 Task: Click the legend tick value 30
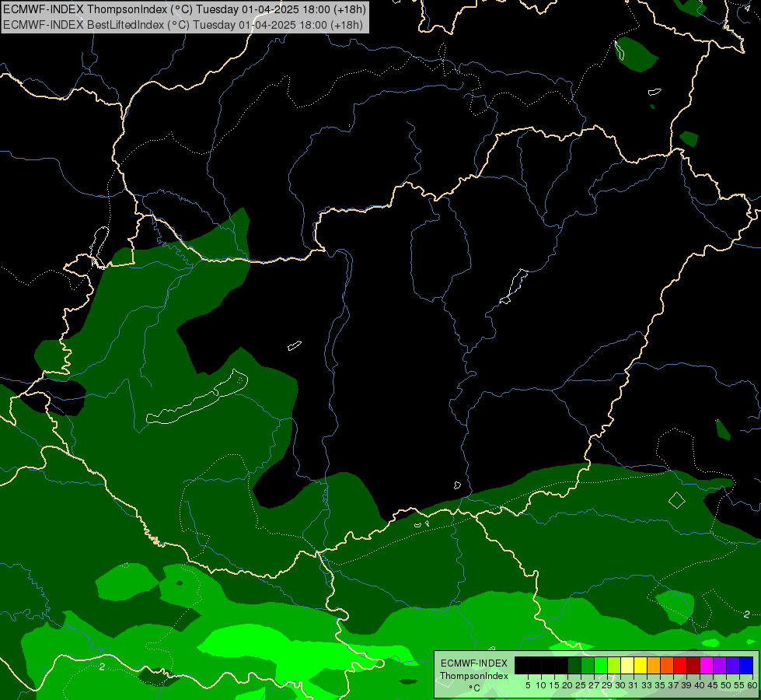pos(620,685)
